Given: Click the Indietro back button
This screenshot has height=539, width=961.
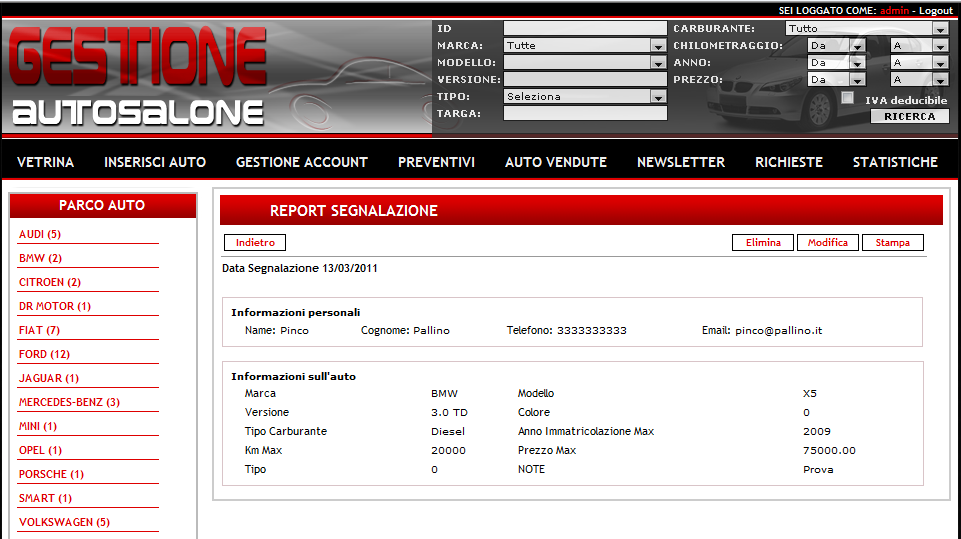Looking at the screenshot, I should (x=255, y=243).
